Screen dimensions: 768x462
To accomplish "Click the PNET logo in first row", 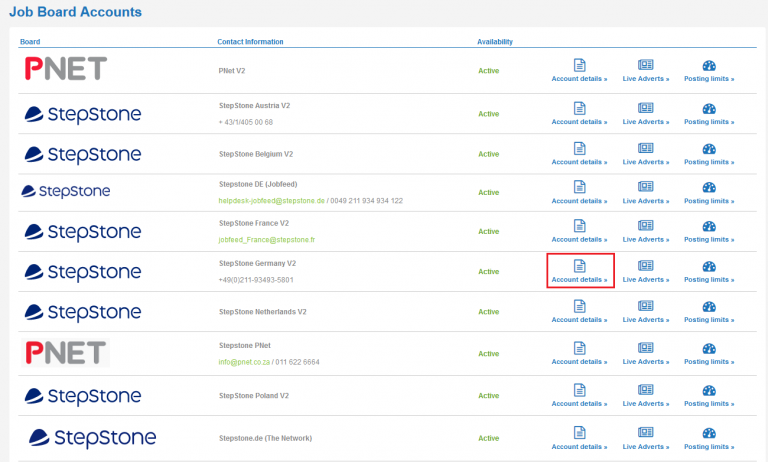I will (x=65, y=69).
